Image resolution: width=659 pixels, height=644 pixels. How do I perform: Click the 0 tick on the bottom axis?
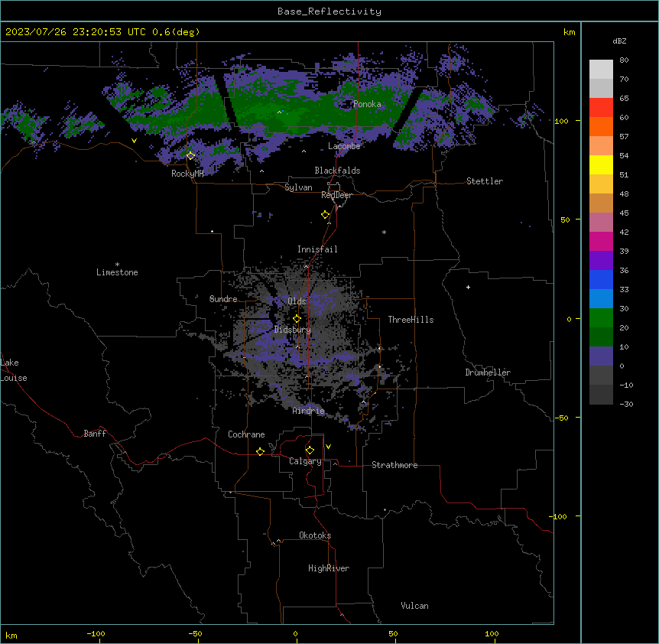click(x=295, y=633)
